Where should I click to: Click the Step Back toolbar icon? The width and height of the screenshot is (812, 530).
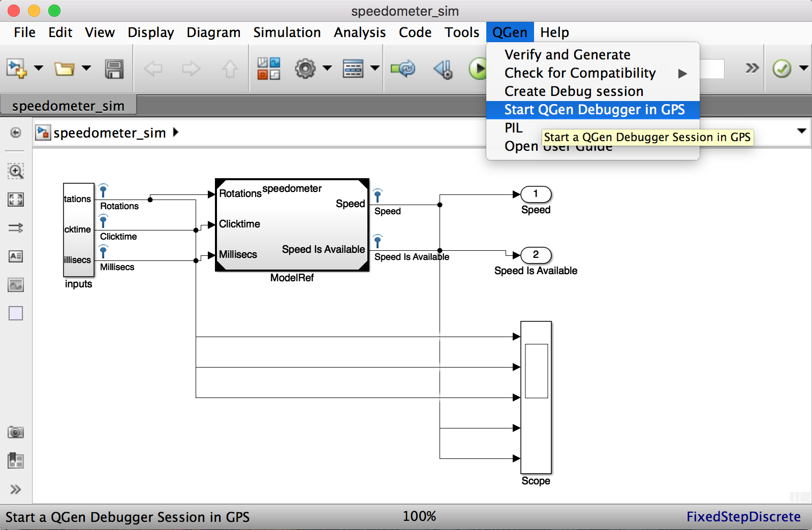[443, 69]
